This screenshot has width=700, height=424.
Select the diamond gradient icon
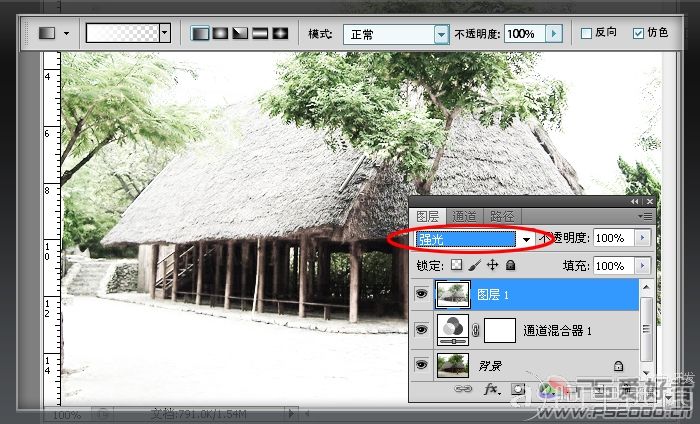[x=280, y=33]
